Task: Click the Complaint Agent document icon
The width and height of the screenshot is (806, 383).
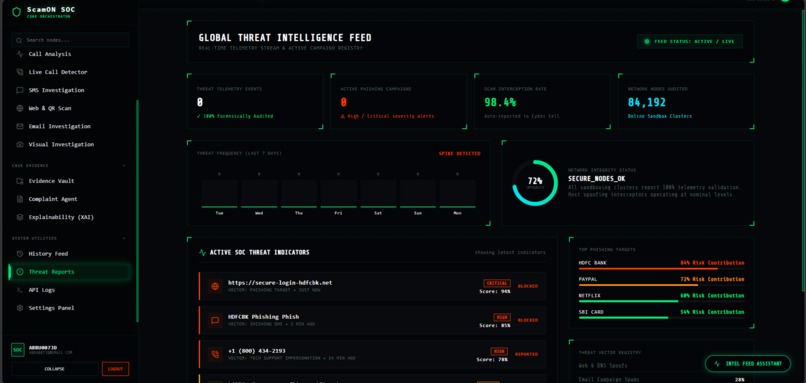Action: click(x=20, y=199)
